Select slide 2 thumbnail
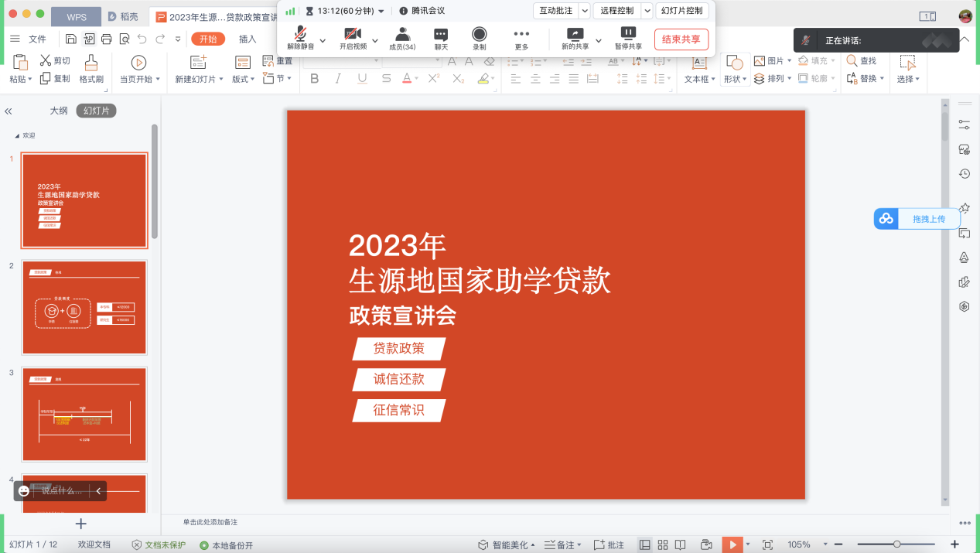 (x=84, y=307)
